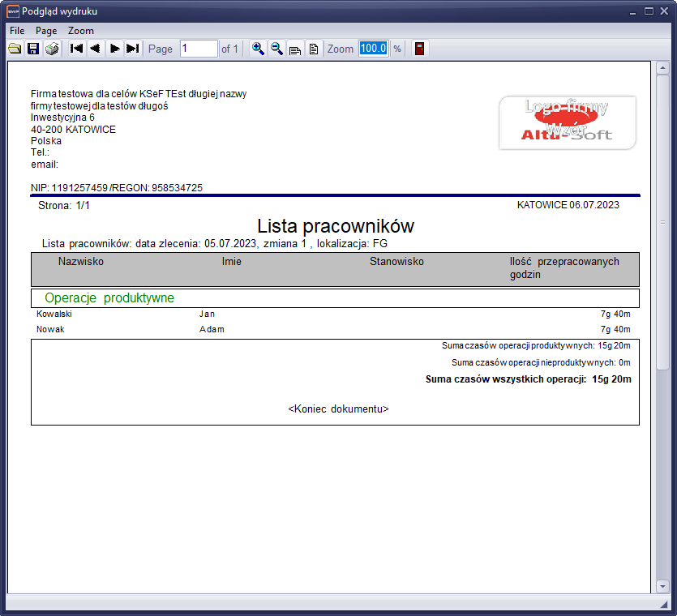
Task: Jump to the last page
Action: click(133, 49)
